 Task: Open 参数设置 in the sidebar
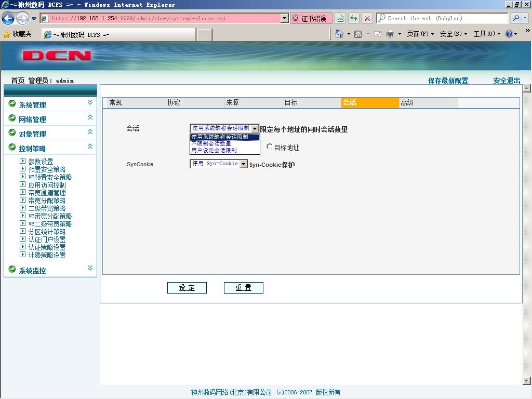tap(41, 162)
